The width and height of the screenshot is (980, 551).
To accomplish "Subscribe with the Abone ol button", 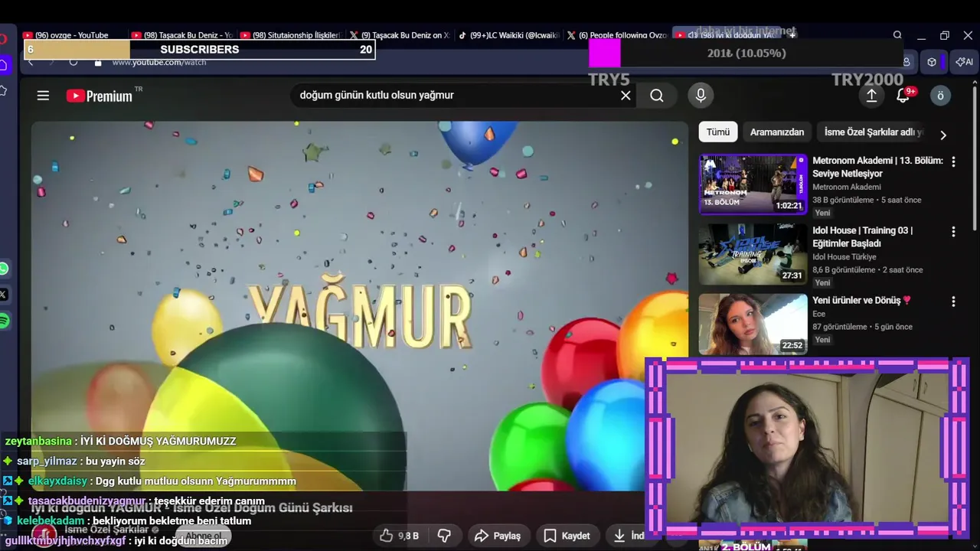I will (x=204, y=536).
